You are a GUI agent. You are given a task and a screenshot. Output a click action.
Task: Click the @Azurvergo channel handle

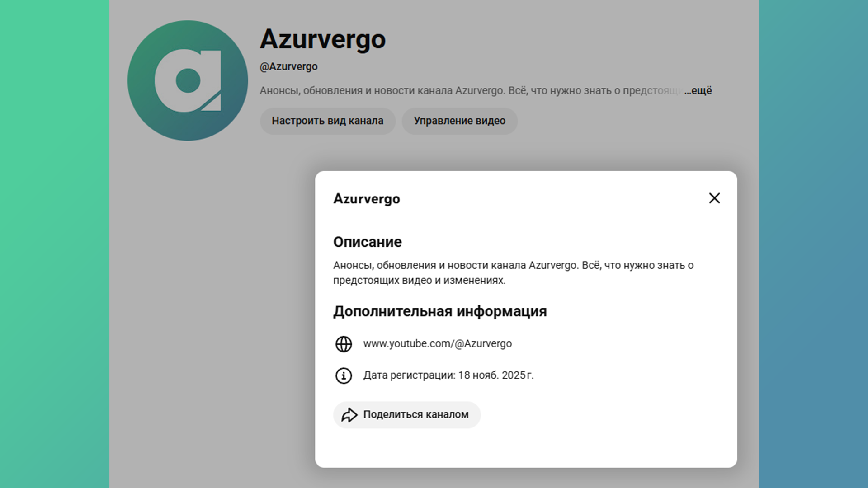288,66
